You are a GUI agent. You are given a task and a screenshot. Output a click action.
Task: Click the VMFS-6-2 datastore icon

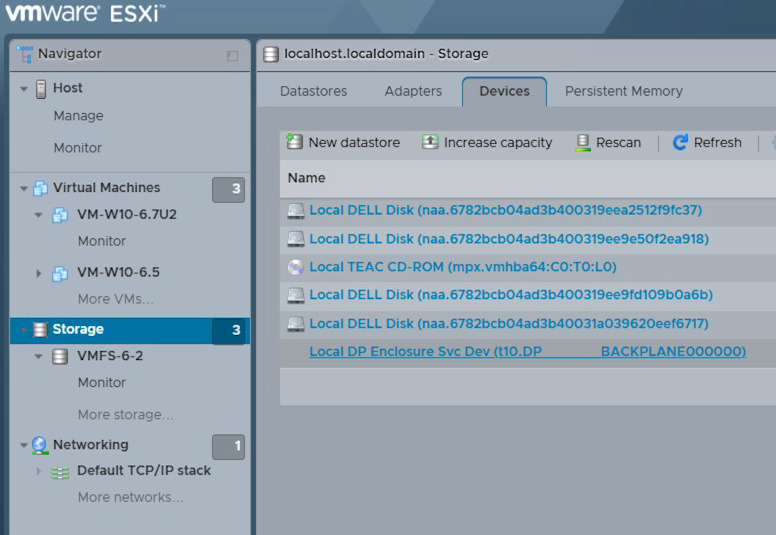tap(60, 356)
